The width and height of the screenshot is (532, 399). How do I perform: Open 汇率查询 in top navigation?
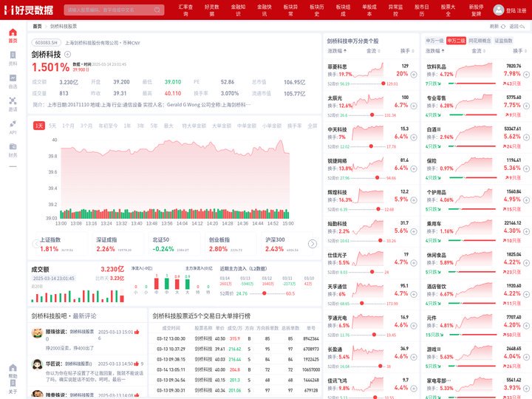tap(185, 10)
